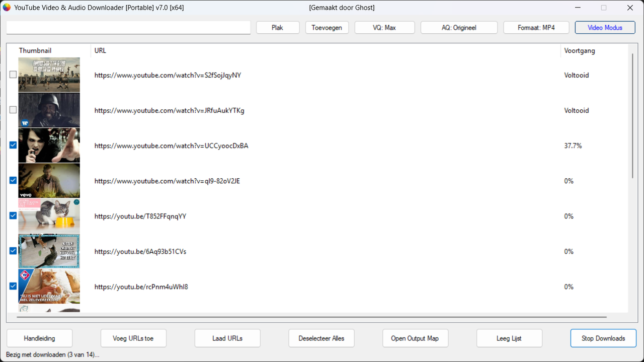The width and height of the screenshot is (644, 362).
Task: Click the 0% progress of qI9-82oV2JE row
Action: click(569, 181)
